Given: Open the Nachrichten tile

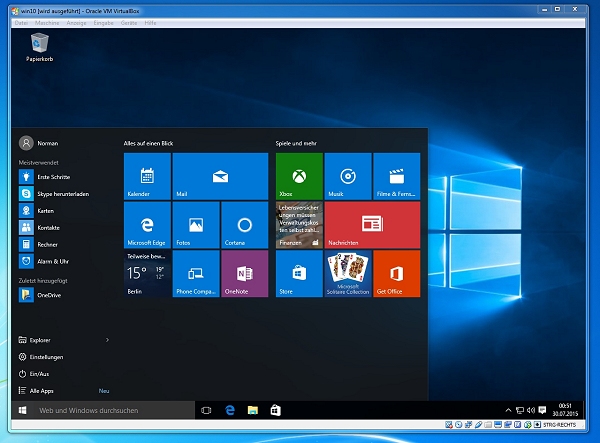Looking at the screenshot, I should coord(372,225).
